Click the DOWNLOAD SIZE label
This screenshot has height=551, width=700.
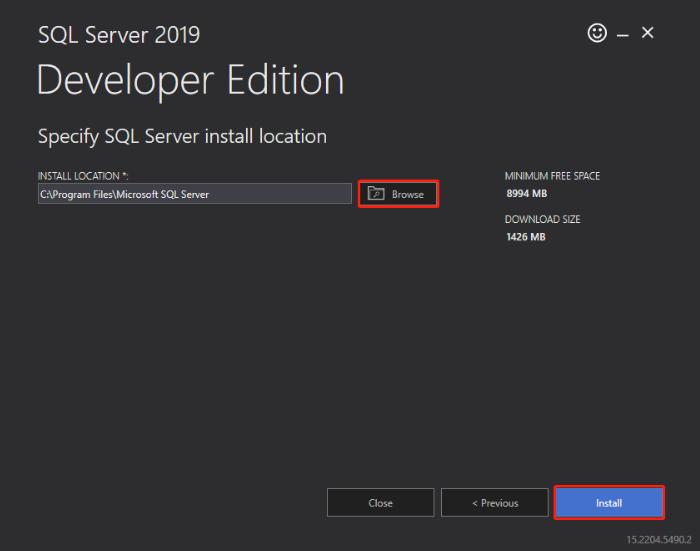click(542, 219)
